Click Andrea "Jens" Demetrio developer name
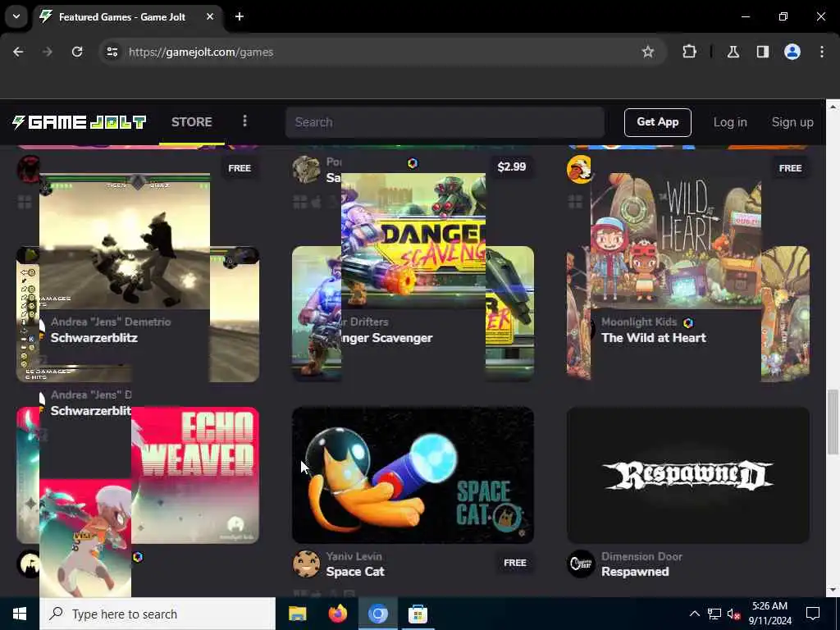The height and width of the screenshot is (630, 840). 111,322
